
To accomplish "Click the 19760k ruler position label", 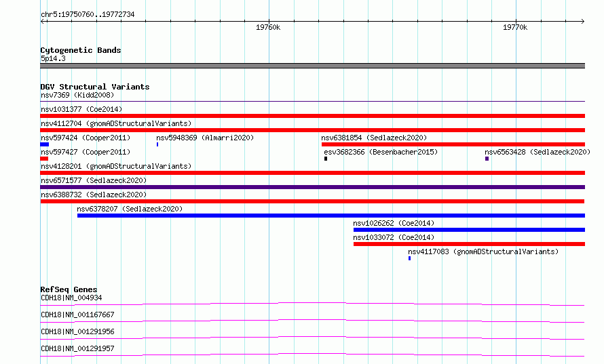I will (268, 27).
